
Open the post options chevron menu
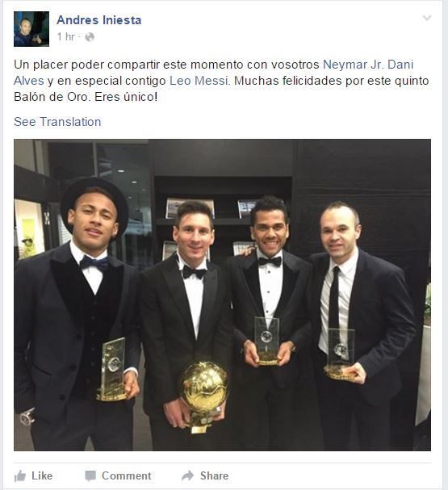[427, 18]
